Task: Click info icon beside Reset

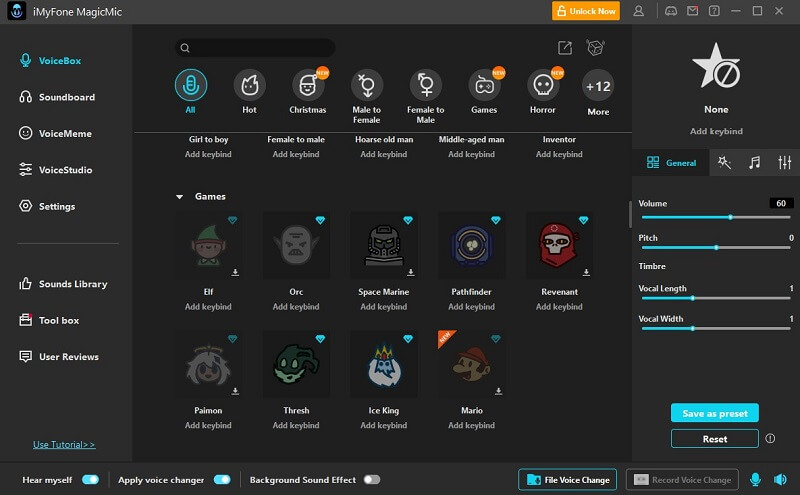Action: click(x=770, y=438)
